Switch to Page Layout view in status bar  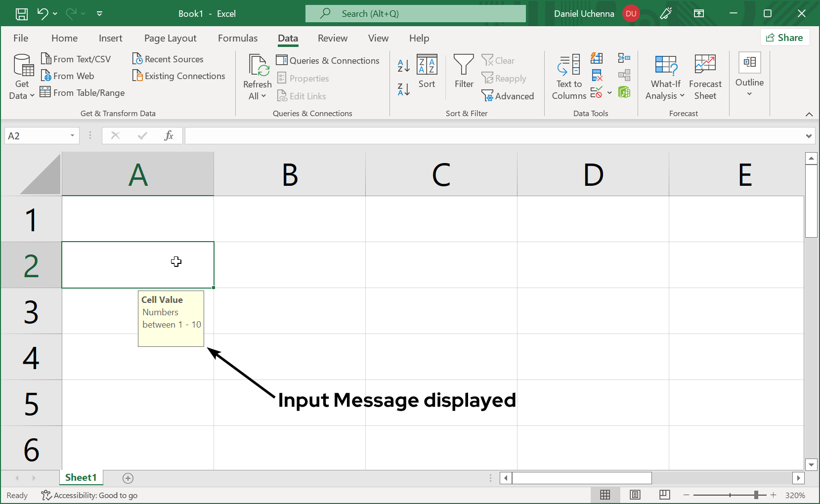[635, 495]
